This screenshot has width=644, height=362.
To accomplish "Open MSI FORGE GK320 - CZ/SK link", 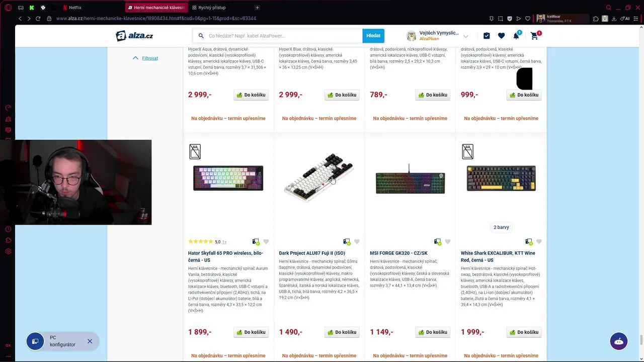I will click(398, 253).
